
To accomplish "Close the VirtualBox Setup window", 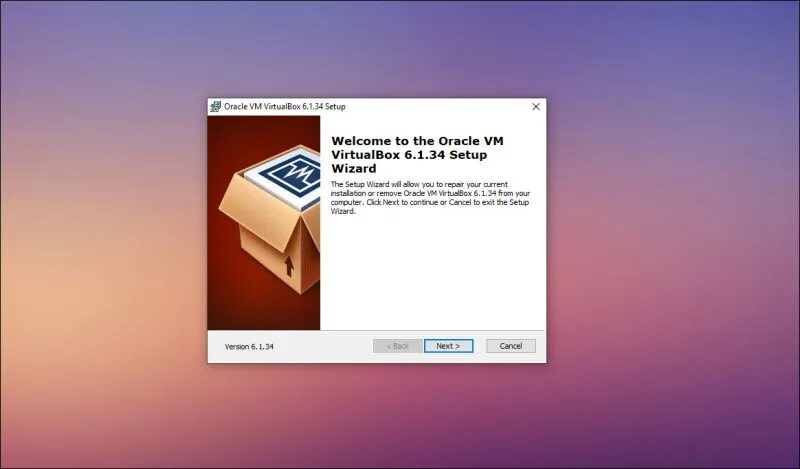I will 536,107.
